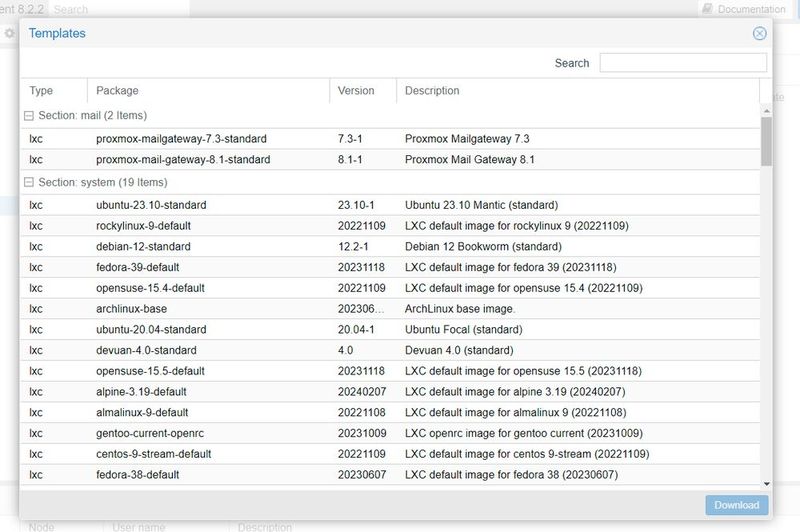Select ubuntu-23.10-standard template
The height and width of the screenshot is (532, 800).
390,205
